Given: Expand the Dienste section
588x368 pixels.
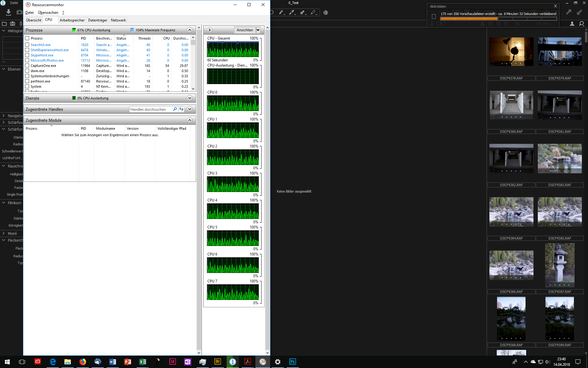Looking at the screenshot, I should pos(190,98).
